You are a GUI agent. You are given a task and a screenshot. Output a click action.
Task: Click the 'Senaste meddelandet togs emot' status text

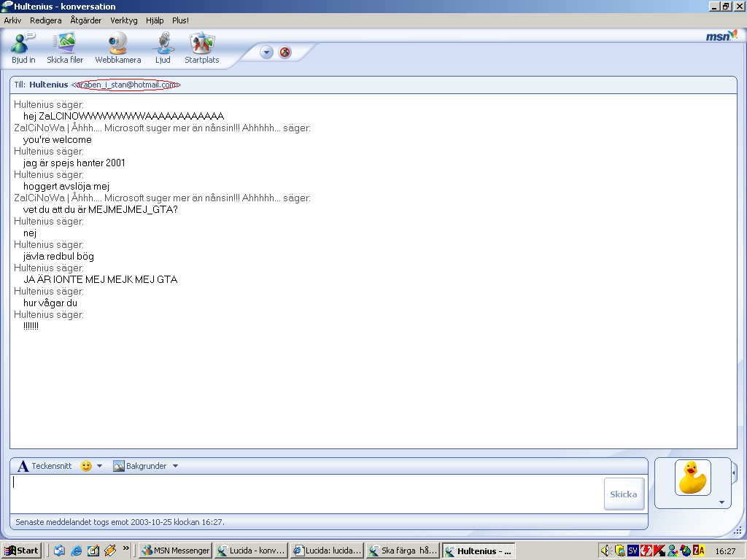click(120, 522)
